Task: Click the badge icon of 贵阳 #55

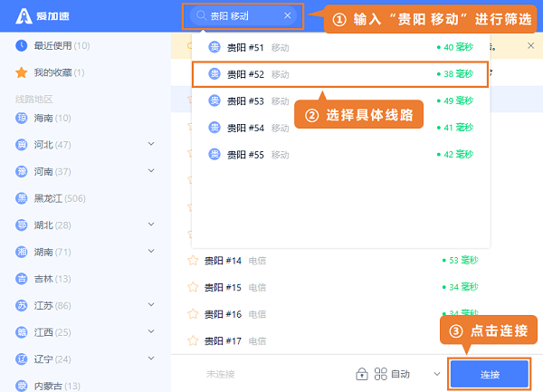Action: 214,154
